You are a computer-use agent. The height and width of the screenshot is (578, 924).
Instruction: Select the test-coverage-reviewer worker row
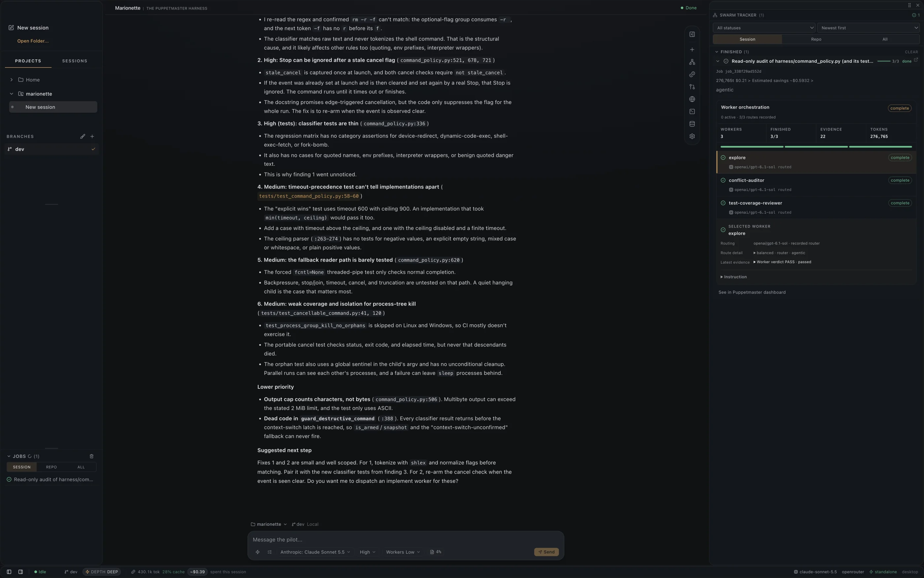[816, 207]
